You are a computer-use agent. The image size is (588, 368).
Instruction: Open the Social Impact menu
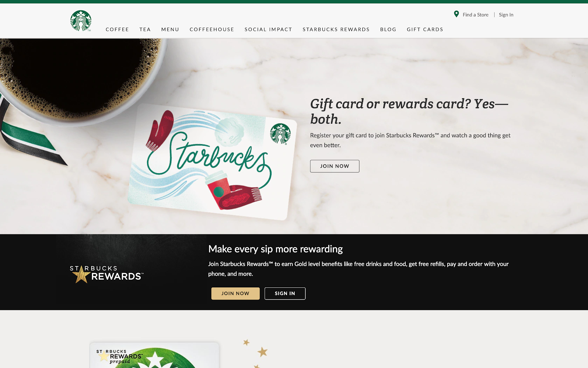click(x=268, y=29)
